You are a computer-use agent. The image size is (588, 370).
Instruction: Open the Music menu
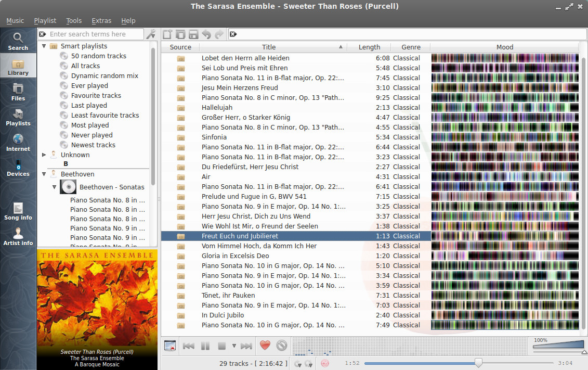click(x=15, y=21)
